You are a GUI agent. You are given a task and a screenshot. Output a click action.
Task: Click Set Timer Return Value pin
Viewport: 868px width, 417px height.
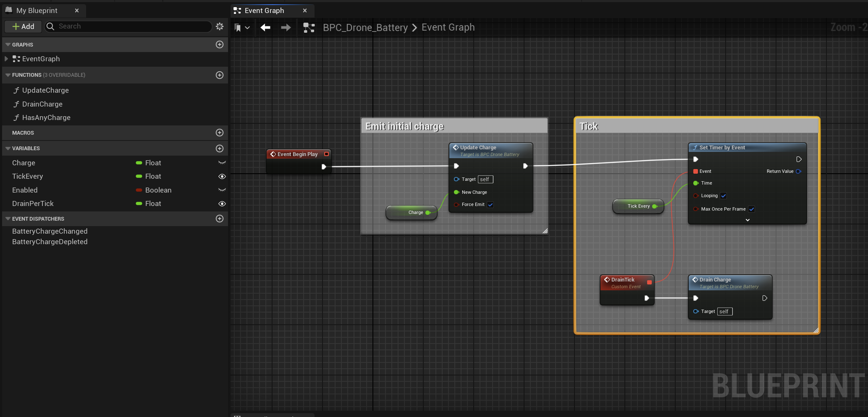(x=798, y=171)
